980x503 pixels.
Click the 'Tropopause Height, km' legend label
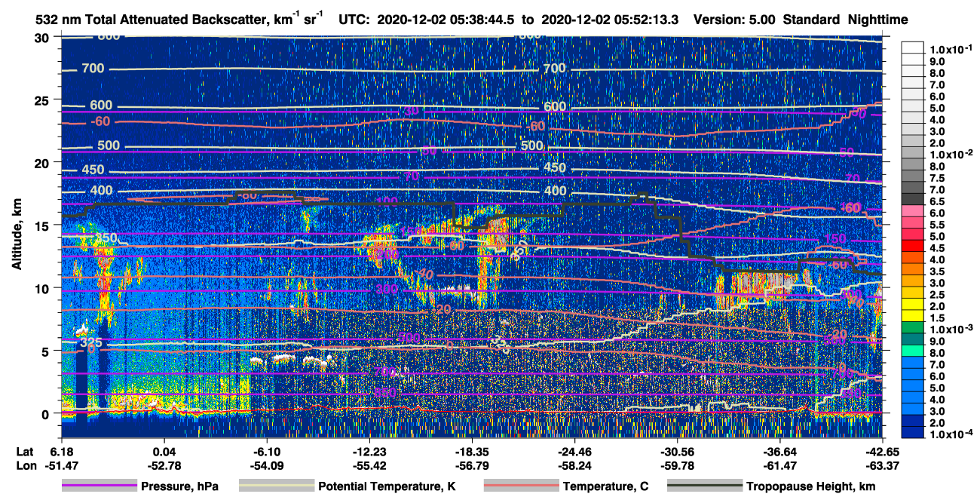point(811,486)
